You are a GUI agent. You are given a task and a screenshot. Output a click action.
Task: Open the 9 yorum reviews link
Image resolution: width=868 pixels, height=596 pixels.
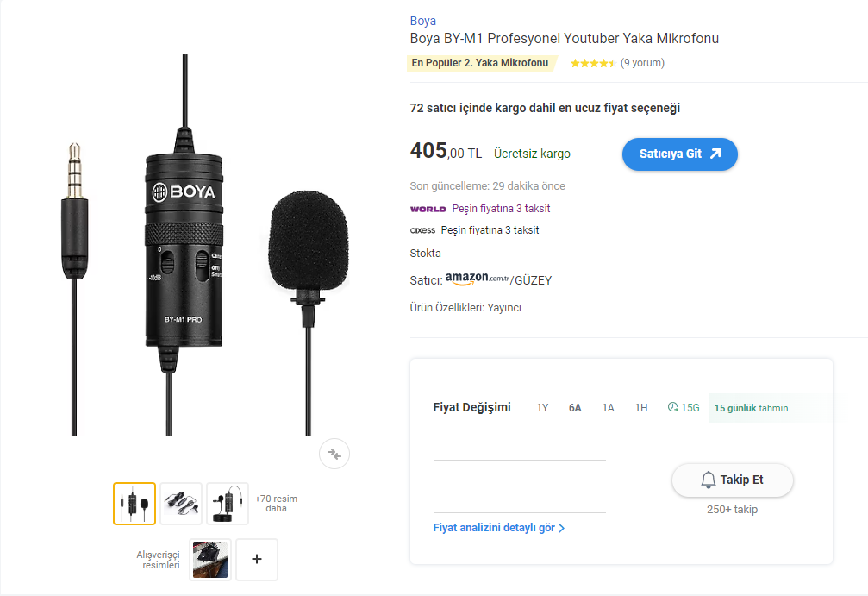[642, 63]
